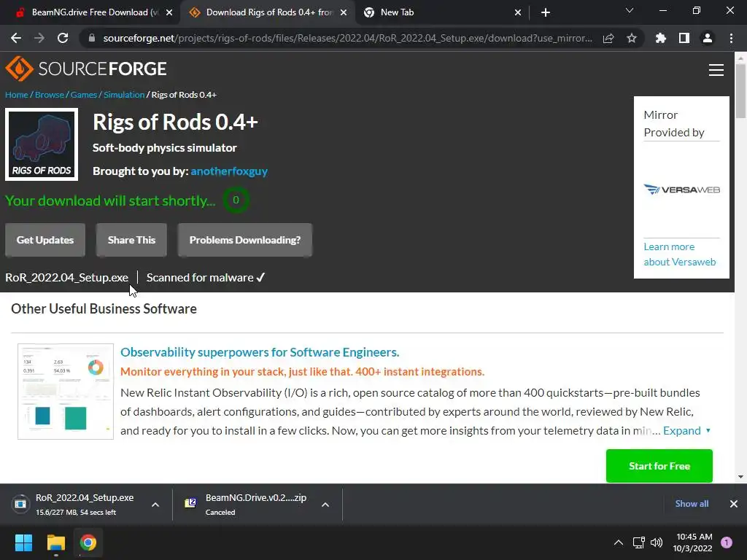The width and height of the screenshot is (747, 560).
Task: Close the Download Rigs of Rods tab
Action: (x=344, y=12)
